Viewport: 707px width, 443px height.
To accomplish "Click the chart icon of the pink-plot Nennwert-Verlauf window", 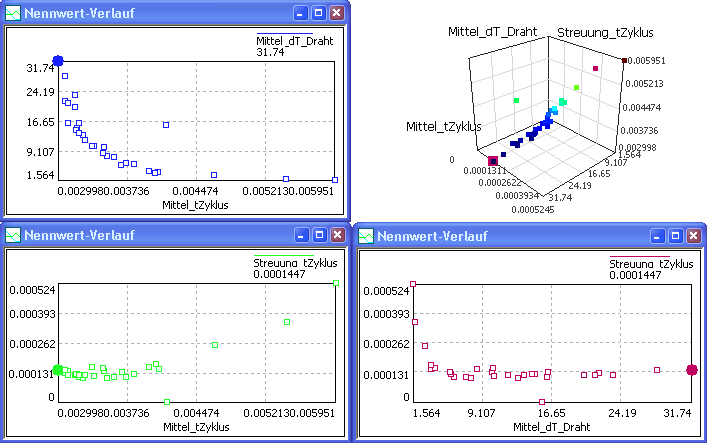I will (366, 236).
